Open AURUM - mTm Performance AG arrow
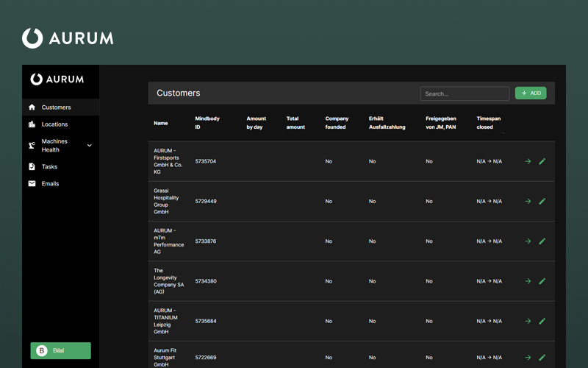This screenshot has width=588, height=368. click(528, 241)
